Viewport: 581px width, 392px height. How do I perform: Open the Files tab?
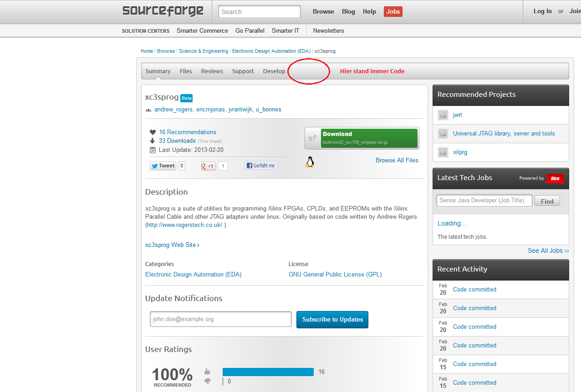tap(186, 71)
